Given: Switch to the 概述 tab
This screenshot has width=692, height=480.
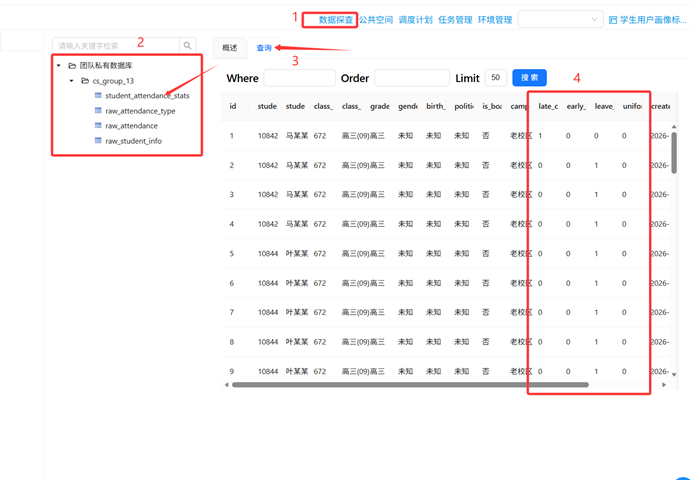Looking at the screenshot, I should 229,48.
